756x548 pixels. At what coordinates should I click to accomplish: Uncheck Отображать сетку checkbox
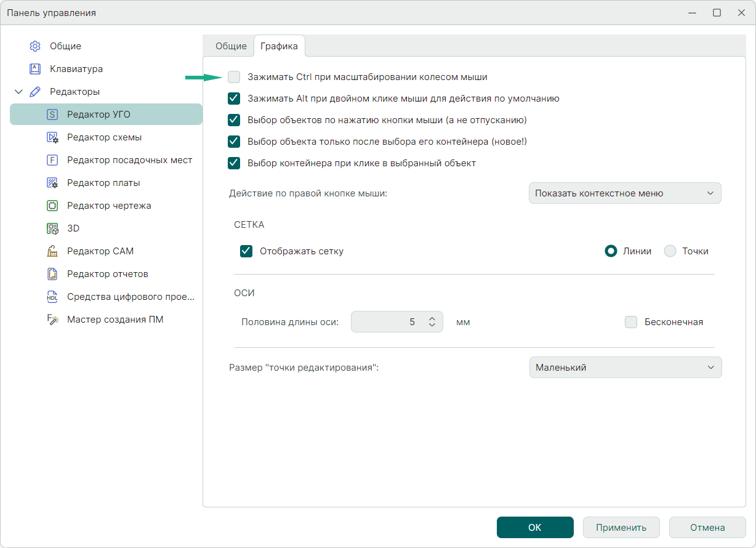(x=246, y=251)
